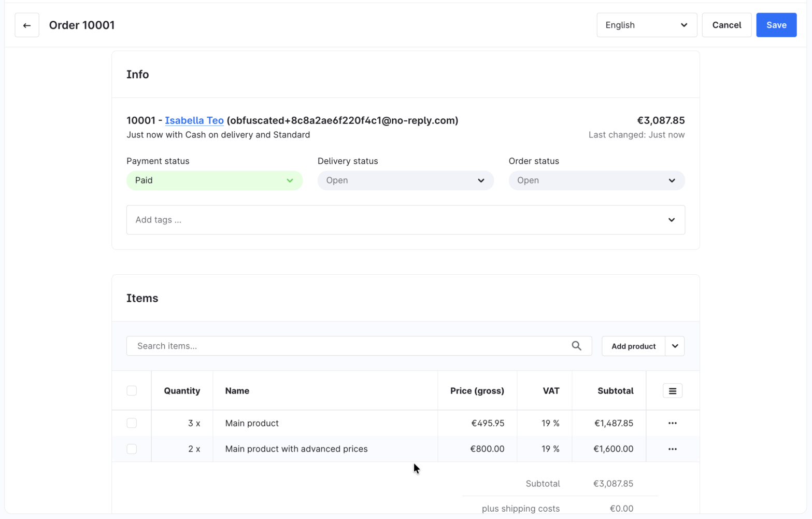812x519 pixels.
Task: Click the Price (gross) column header
Action: 477,391
